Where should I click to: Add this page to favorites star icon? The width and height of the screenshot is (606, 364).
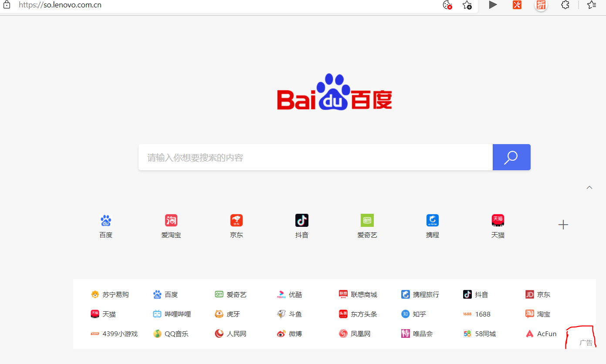(x=467, y=5)
